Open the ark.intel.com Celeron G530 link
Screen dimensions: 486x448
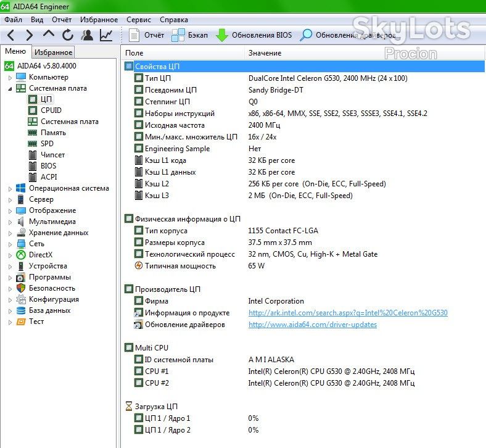[x=348, y=313]
